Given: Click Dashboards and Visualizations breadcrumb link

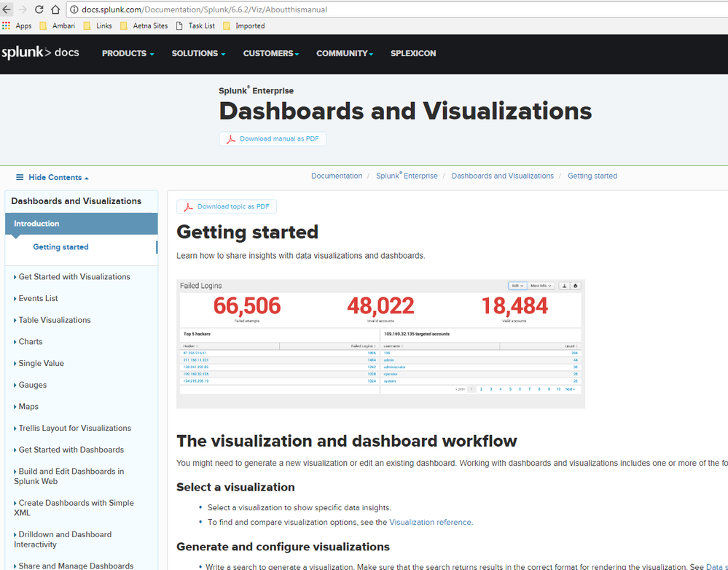Looking at the screenshot, I should [502, 176].
